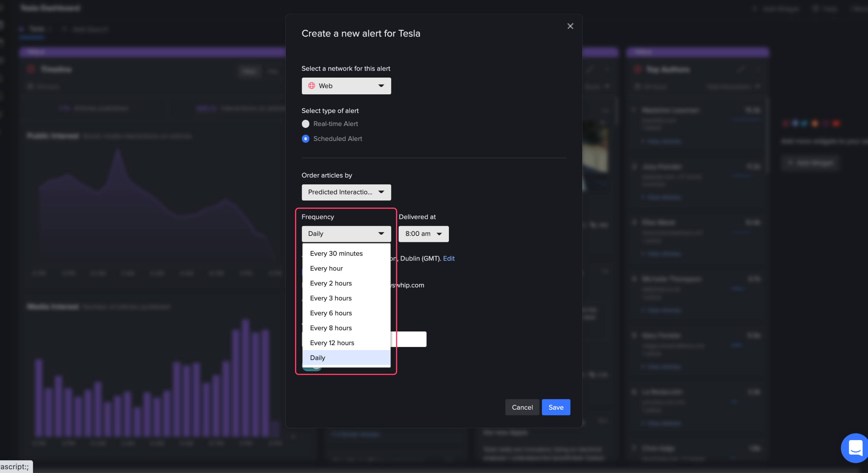Click the 'Delivered at' label
868x473 pixels.
pyautogui.click(x=417, y=217)
